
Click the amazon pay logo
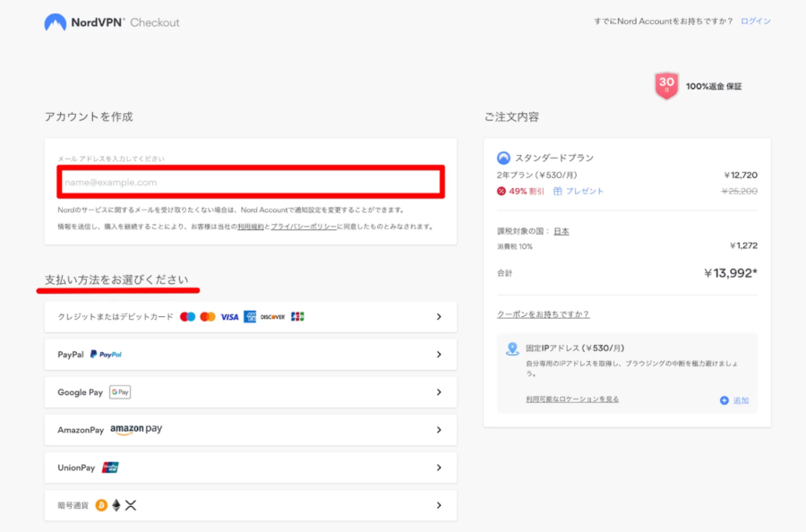click(x=136, y=429)
